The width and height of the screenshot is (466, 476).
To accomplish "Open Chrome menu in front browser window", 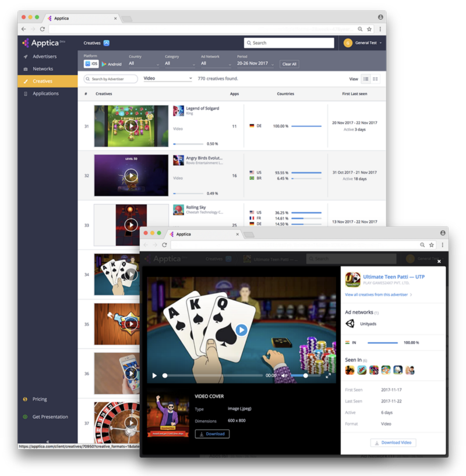I will (442, 245).
